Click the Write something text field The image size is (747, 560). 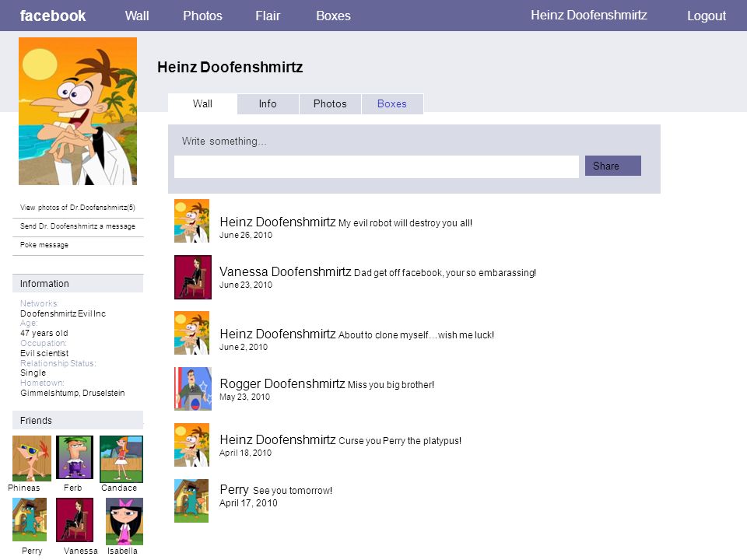coord(377,166)
